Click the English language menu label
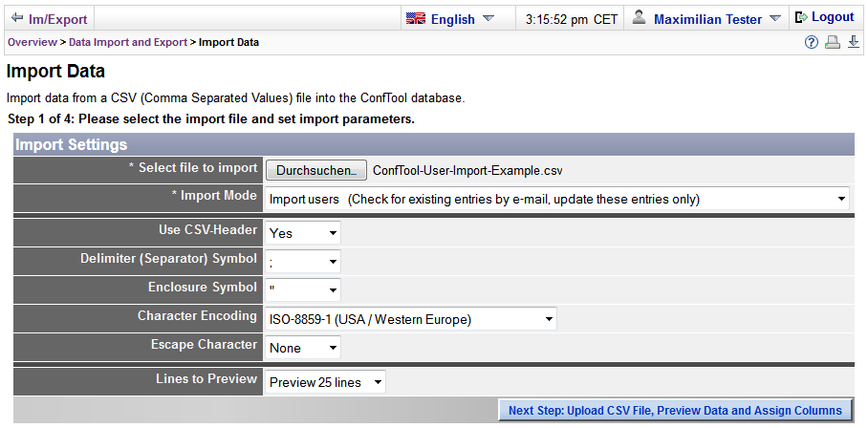The height and width of the screenshot is (428, 868). click(453, 19)
